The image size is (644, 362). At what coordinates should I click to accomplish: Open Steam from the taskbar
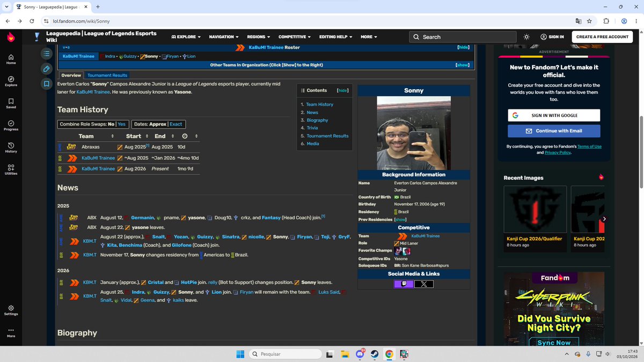[x=374, y=354]
